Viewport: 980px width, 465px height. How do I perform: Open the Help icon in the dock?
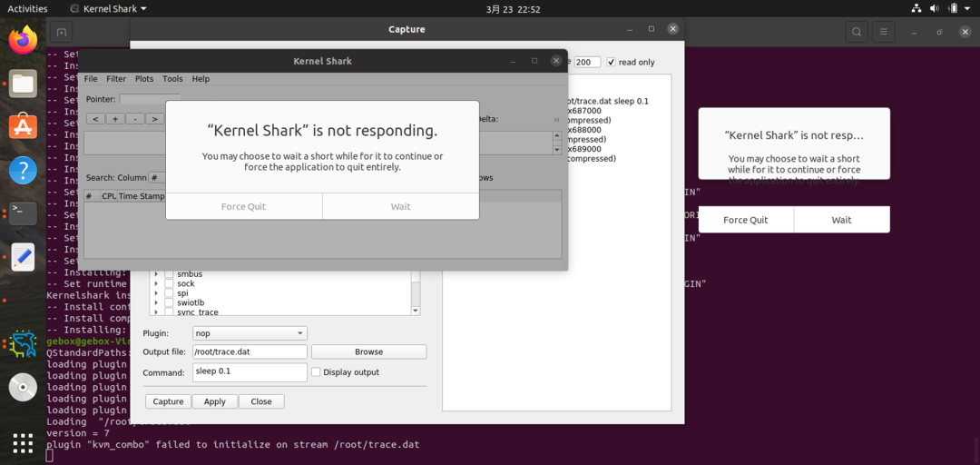pos(23,170)
